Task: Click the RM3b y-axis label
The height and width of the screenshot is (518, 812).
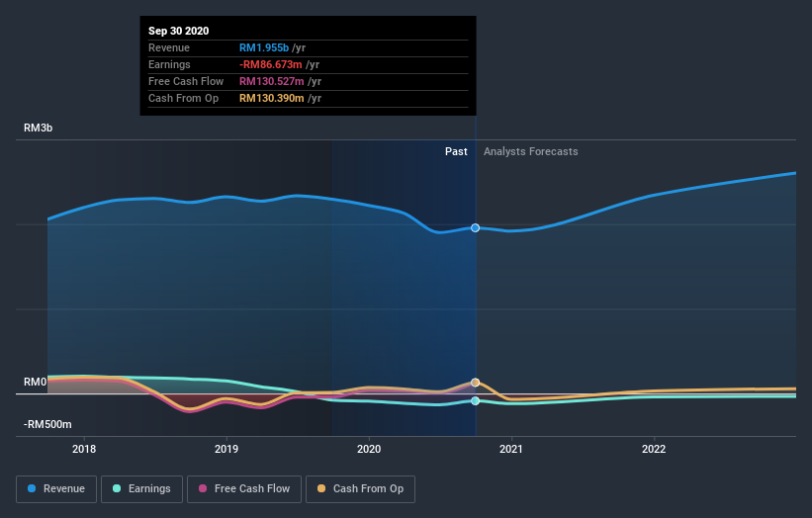Action: [38, 128]
